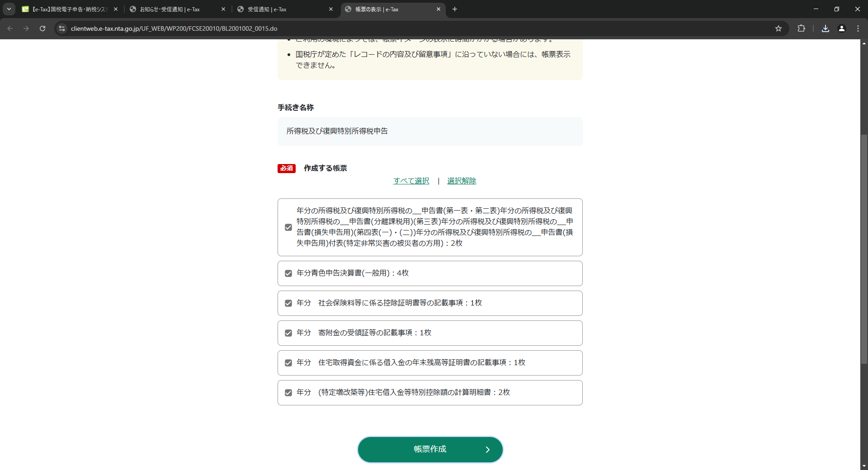Click the browser forward arrow
Image resolution: width=868 pixels, height=470 pixels.
(x=26, y=28)
